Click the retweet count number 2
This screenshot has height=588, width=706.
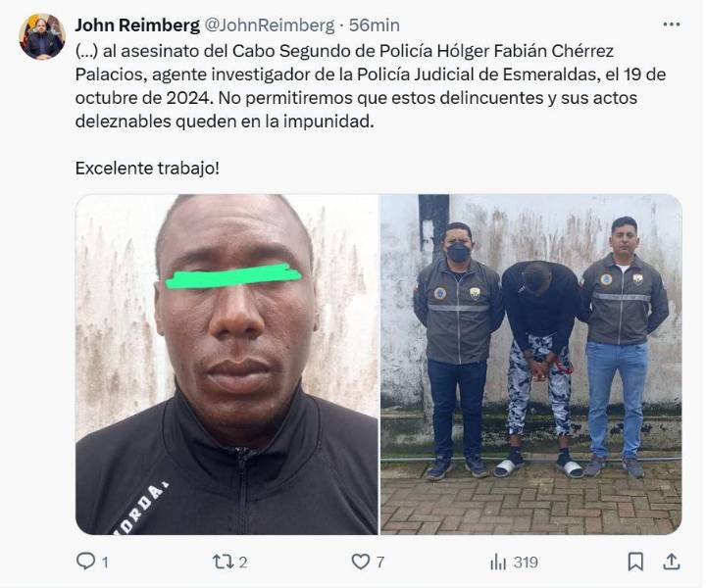point(243,563)
